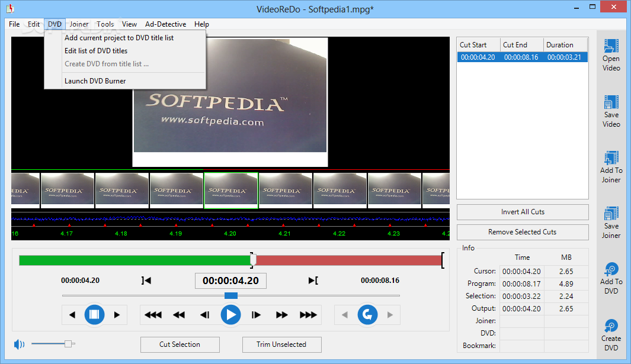Click the Cut End column header
This screenshot has height=364, width=631.
coord(522,44)
